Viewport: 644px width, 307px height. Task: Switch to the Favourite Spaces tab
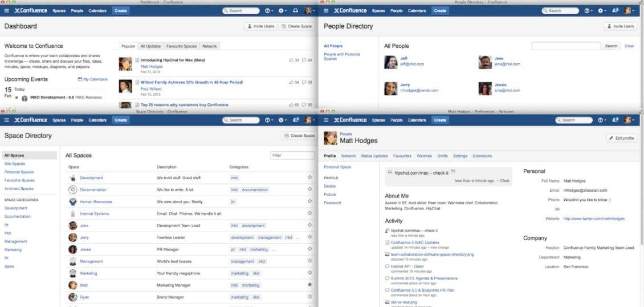pyautogui.click(x=182, y=46)
